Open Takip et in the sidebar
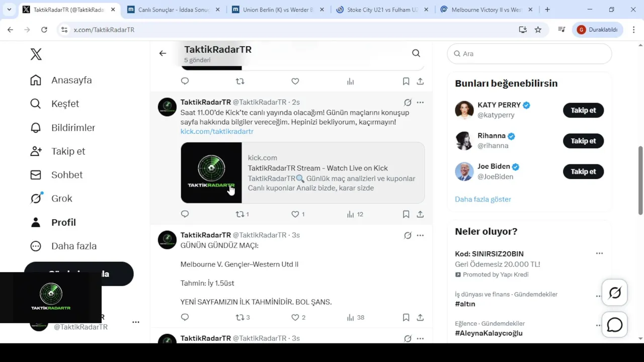 (x=57, y=151)
